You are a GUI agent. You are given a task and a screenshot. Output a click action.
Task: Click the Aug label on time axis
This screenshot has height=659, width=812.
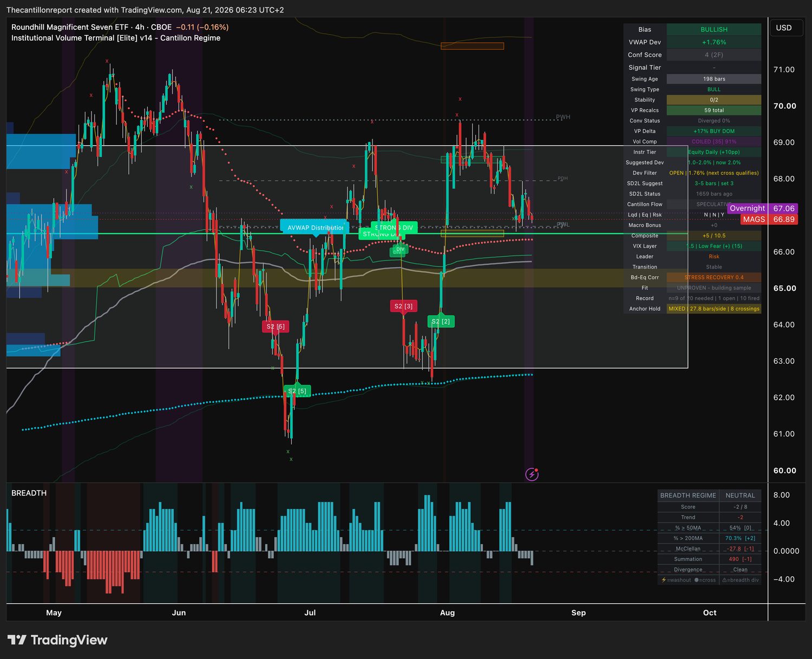pos(447,613)
